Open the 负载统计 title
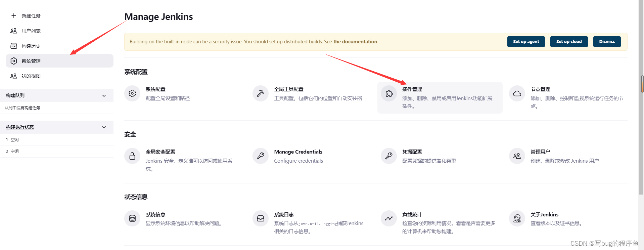644x250 pixels. coord(412,214)
